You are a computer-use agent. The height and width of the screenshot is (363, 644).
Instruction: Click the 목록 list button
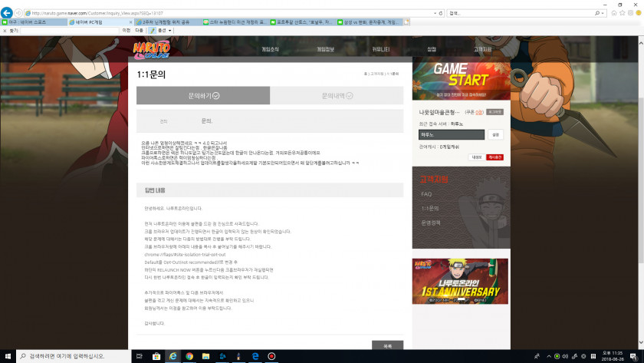[x=387, y=346]
